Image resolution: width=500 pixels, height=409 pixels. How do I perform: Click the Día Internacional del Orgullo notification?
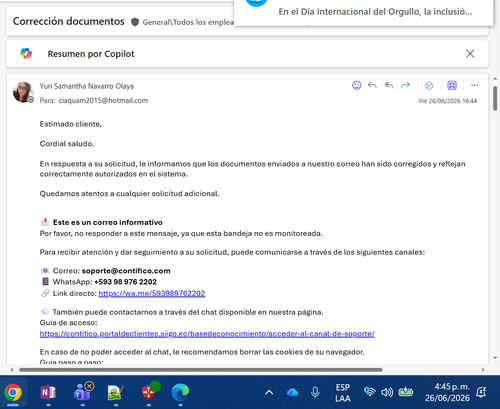pos(363,12)
